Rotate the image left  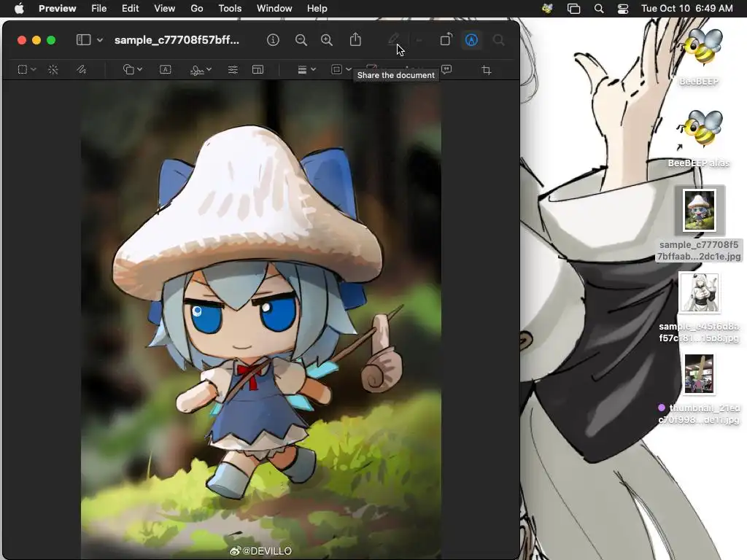[446, 39]
